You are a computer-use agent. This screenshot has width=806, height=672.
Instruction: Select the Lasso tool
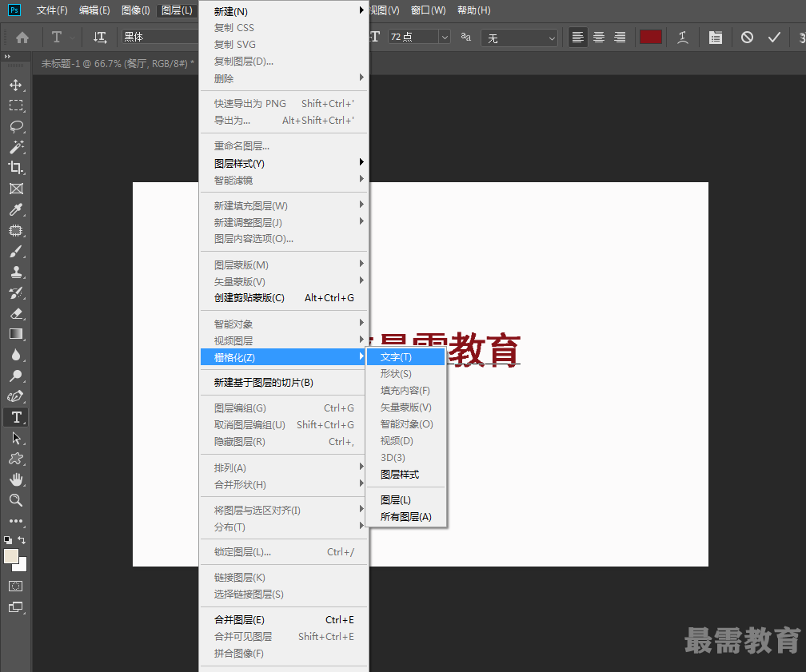(16, 126)
